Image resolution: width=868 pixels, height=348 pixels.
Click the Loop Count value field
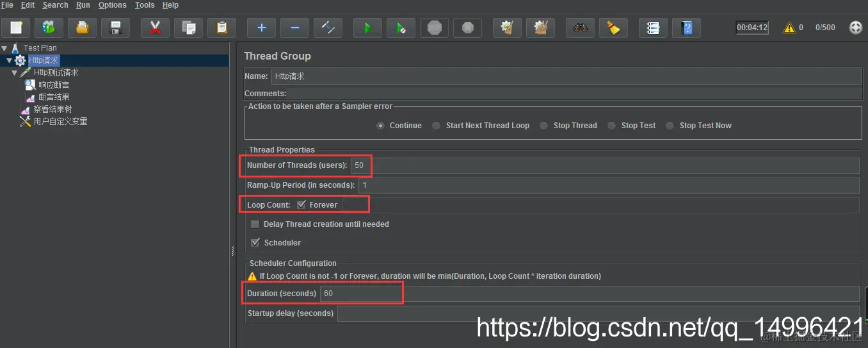coord(601,205)
